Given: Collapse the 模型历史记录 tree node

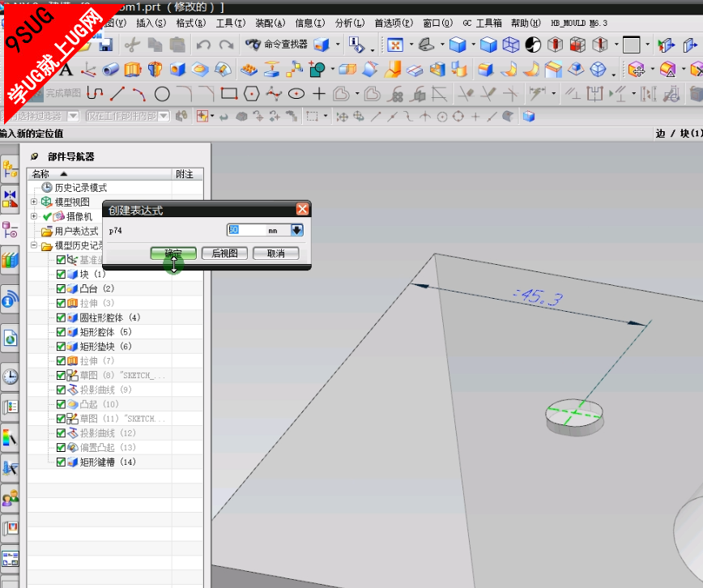Looking at the screenshot, I should (34, 245).
